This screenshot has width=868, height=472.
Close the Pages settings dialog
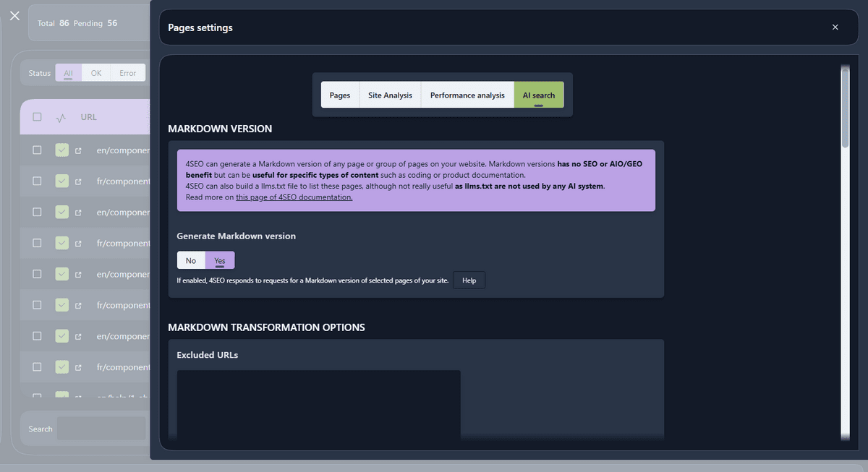[835, 27]
